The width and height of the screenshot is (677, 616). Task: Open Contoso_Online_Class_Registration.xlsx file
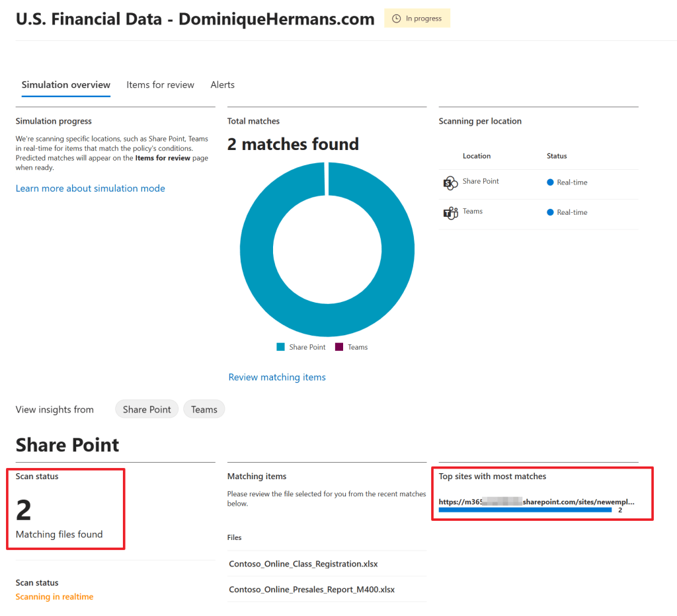coord(303,564)
